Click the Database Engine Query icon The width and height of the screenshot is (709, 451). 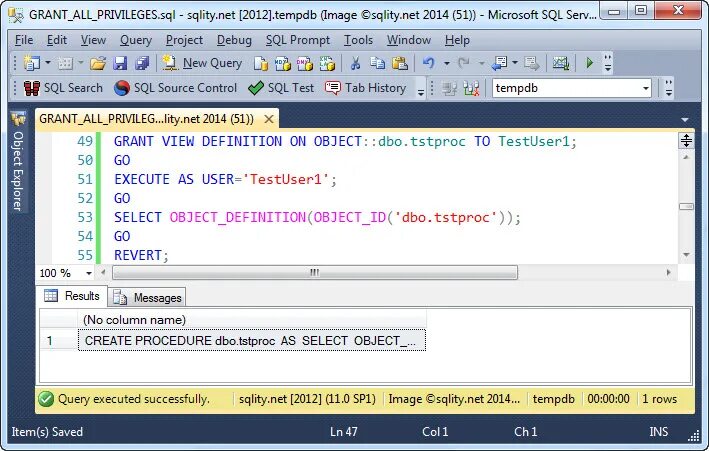pos(260,63)
